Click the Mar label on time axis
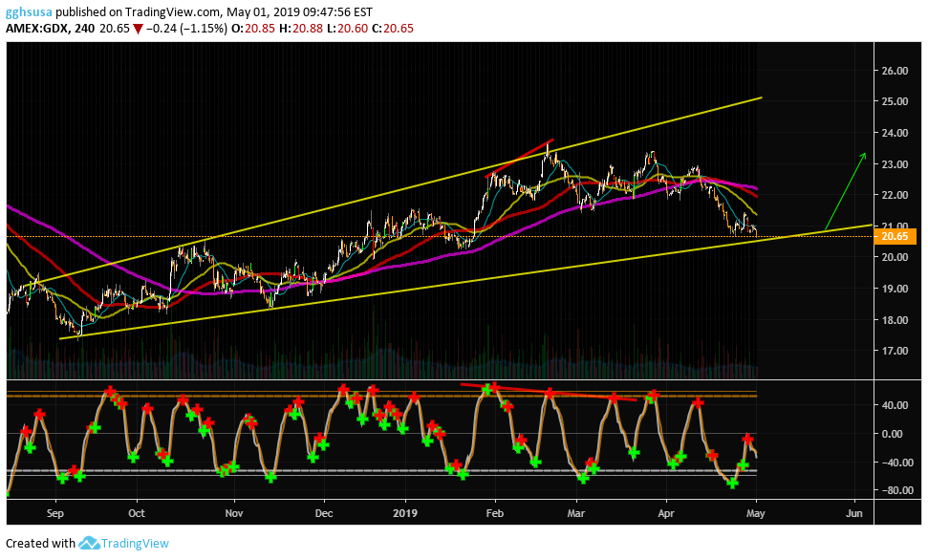Viewport: 928px width, 560px height. point(576,513)
